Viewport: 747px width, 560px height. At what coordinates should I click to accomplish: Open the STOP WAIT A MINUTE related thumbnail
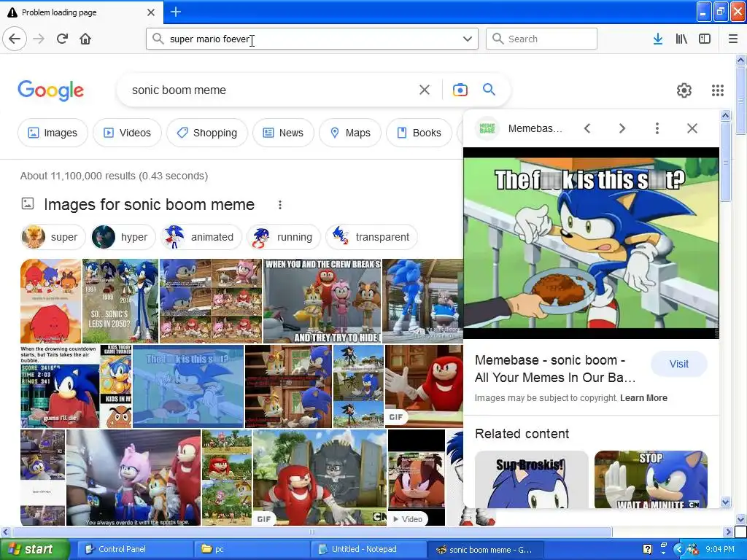coord(651,479)
